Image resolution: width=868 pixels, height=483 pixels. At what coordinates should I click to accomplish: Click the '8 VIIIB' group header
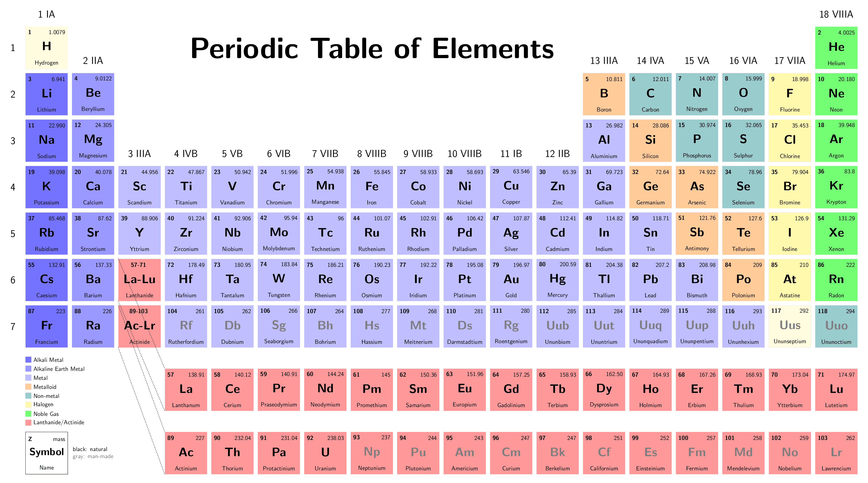pos(372,154)
